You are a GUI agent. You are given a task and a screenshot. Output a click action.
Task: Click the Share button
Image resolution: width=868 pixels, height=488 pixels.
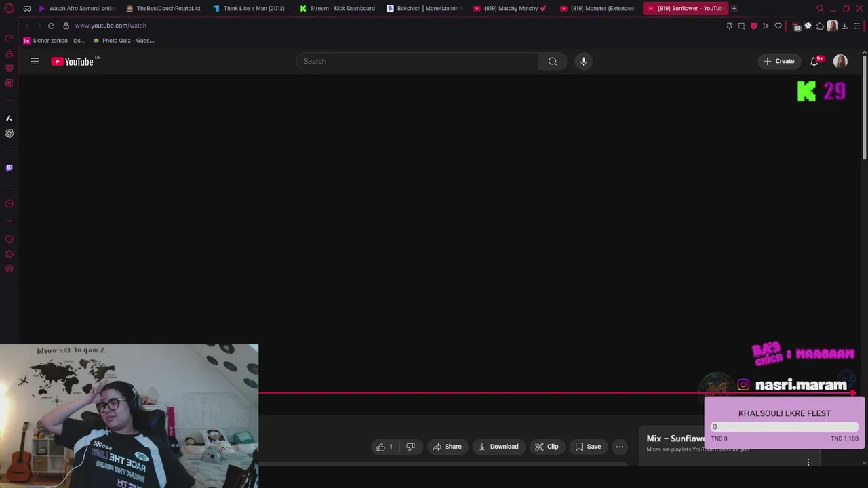[x=447, y=447]
